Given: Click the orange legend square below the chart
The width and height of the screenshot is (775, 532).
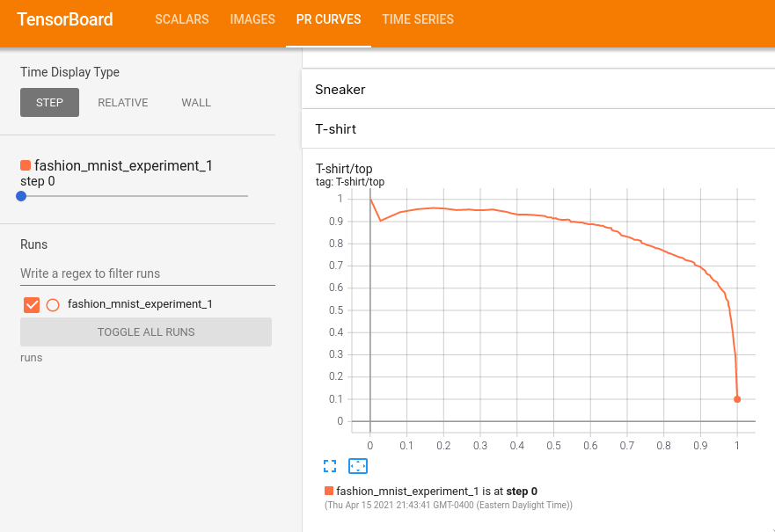Looking at the screenshot, I should [329, 491].
